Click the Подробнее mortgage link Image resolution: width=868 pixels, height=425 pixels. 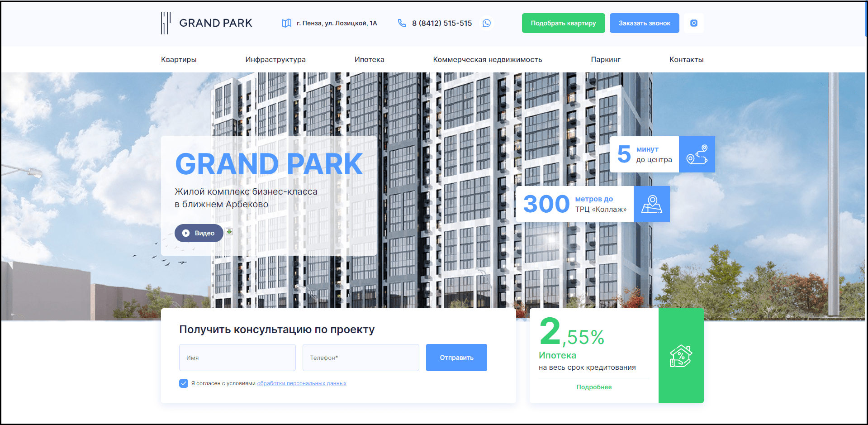click(x=594, y=387)
